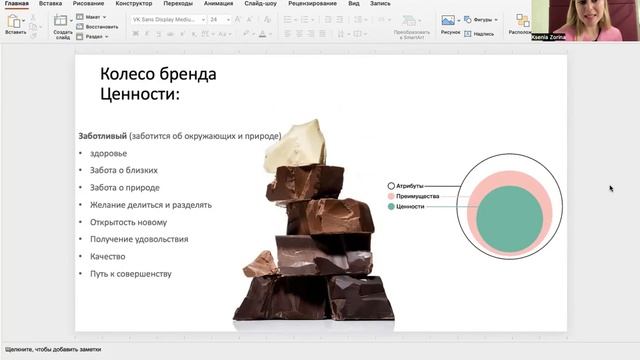The width and height of the screenshot is (640, 360).
Task: Click Преобразовать в SmartArt button
Action: (x=411, y=27)
